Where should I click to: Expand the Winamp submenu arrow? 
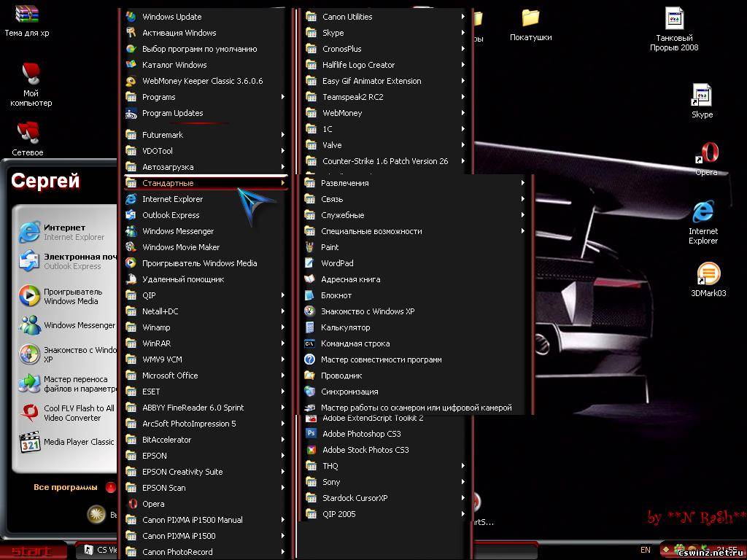[282, 327]
